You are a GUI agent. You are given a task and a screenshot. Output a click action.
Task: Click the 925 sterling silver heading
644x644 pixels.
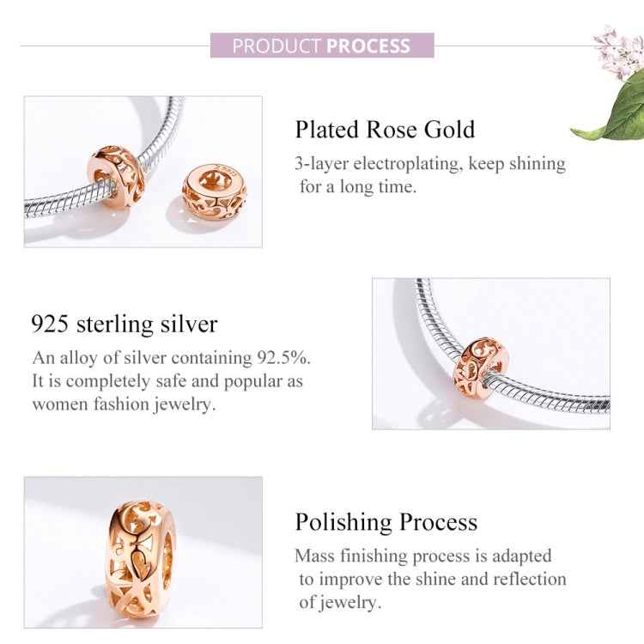tap(125, 324)
